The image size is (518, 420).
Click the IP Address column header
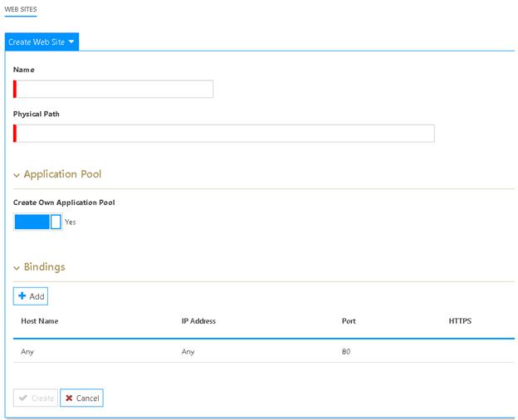pos(198,321)
